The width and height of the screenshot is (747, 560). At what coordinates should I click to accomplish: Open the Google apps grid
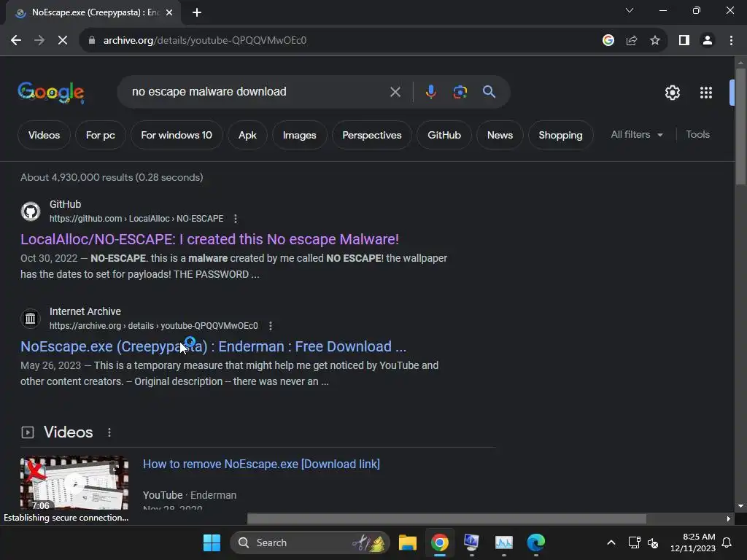click(706, 93)
